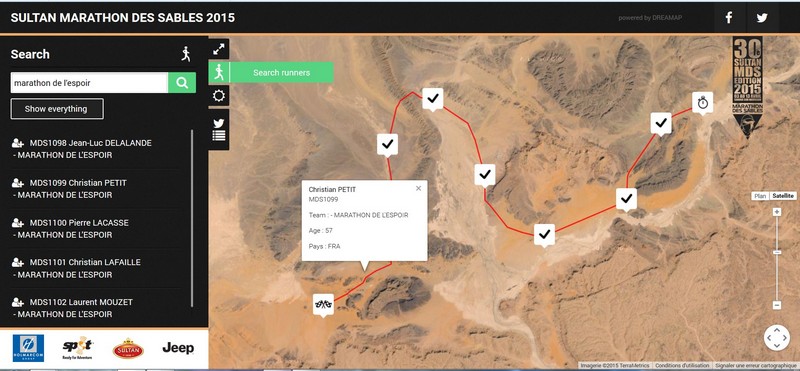
Task: Click the green magnifier search button
Action: [x=182, y=83]
